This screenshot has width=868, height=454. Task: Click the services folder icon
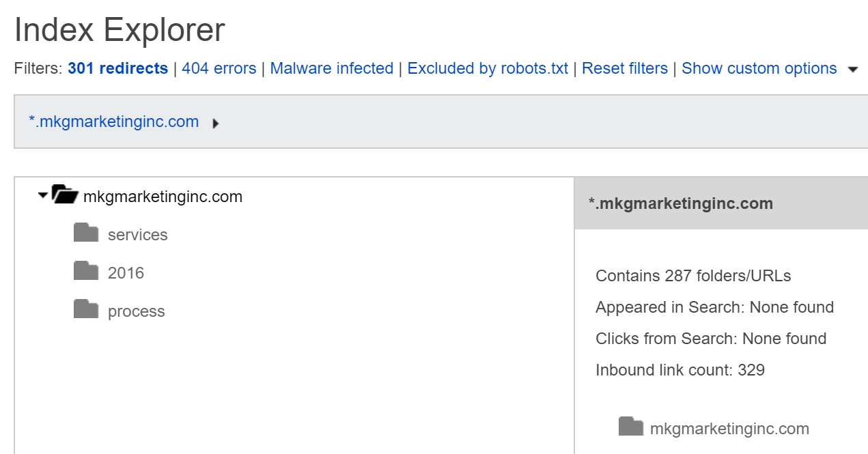click(86, 233)
